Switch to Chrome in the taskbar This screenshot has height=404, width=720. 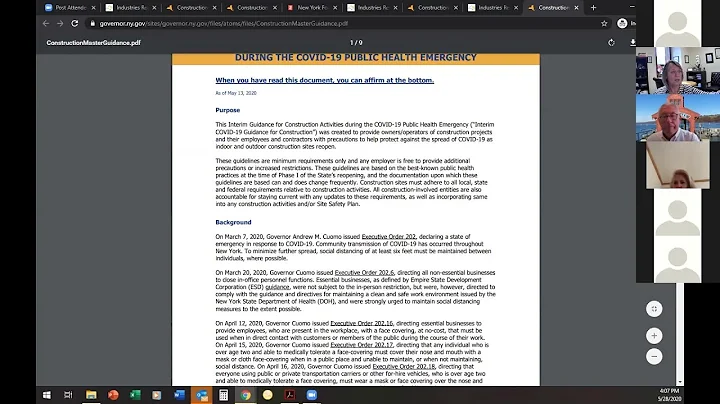246,395
